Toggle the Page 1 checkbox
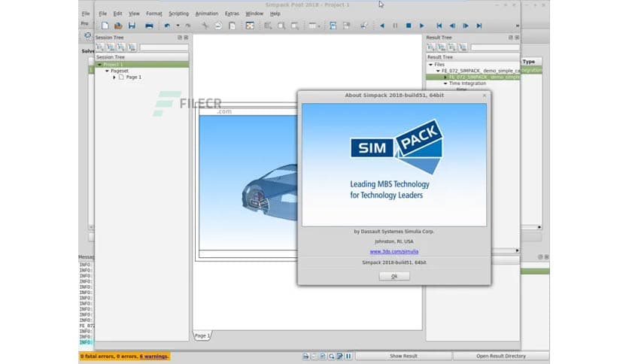The width and height of the screenshot is (629, 364). point(121,77)
